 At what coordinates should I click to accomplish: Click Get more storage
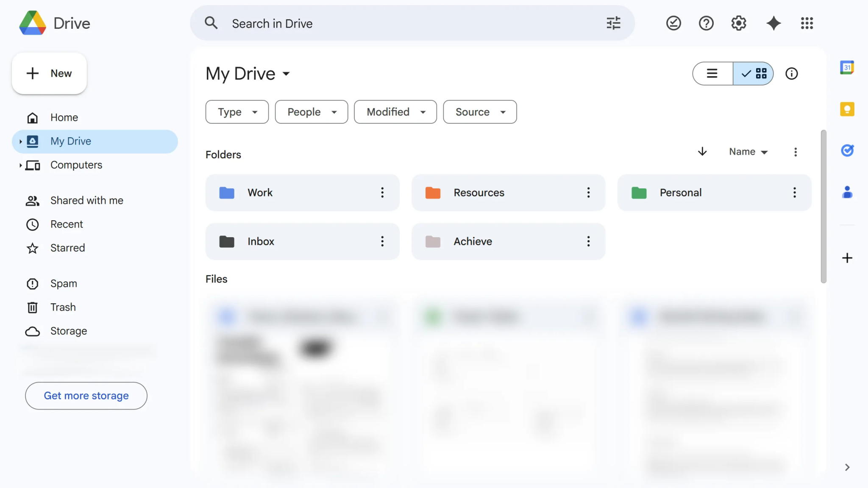(x=86, y=395)
